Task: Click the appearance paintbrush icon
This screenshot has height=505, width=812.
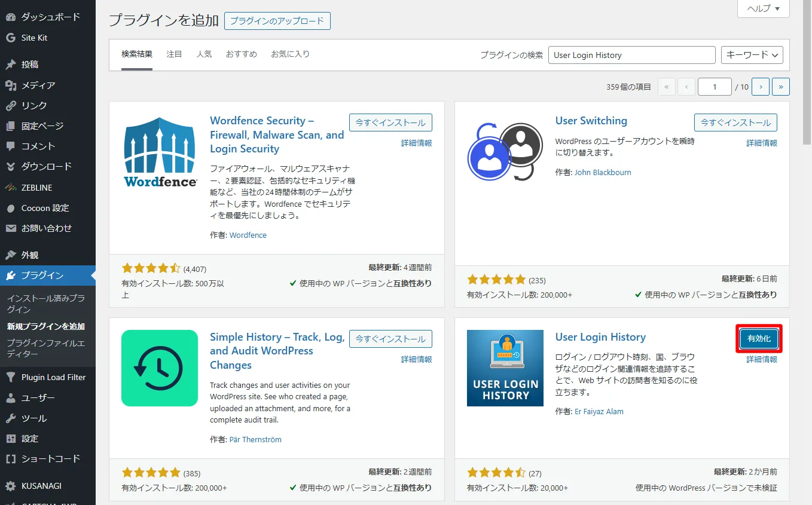Action: (10, 255)
